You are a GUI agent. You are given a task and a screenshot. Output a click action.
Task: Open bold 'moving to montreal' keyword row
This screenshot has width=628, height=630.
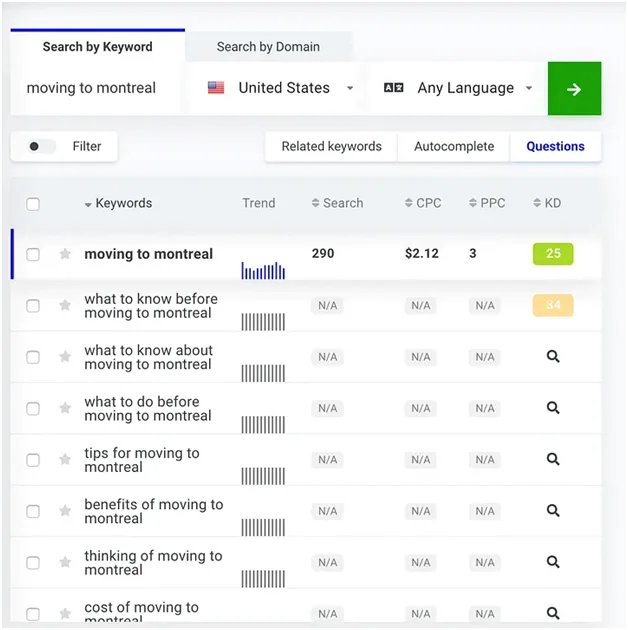pyautogui.click(x=148, y=254)
